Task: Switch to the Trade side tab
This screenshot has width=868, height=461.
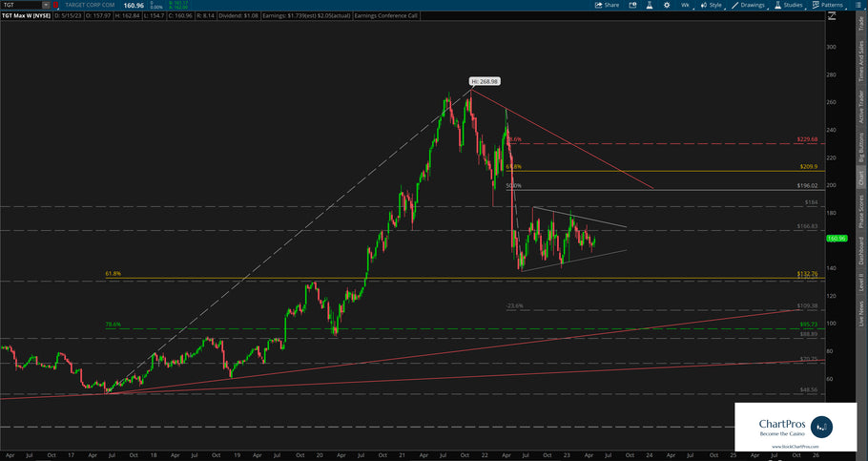Action: [860, 24]
